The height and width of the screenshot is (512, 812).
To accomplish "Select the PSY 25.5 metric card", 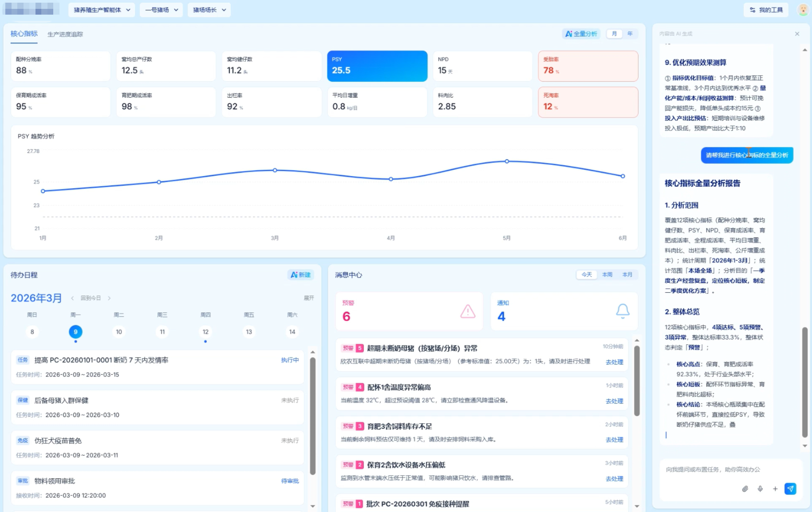I will pyautogui.click(x=377, y=66).
